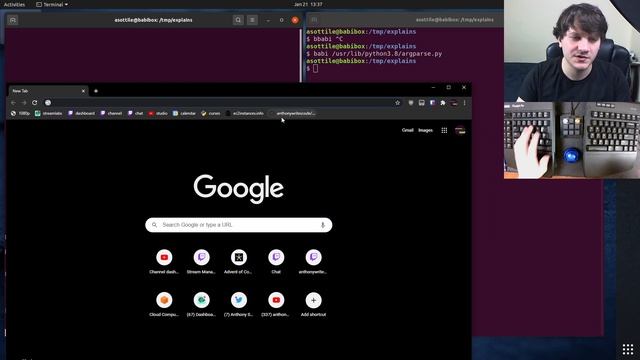640x360 pixels.
Task: Open the (7) Anthony S... Twitter shortcut
Action: tap(239, 304)
